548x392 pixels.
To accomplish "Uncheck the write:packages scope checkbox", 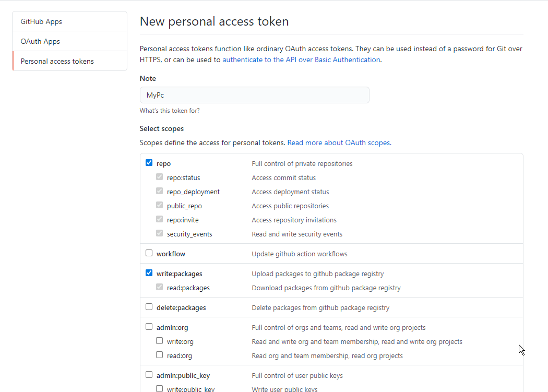I will tap(149, 273).
